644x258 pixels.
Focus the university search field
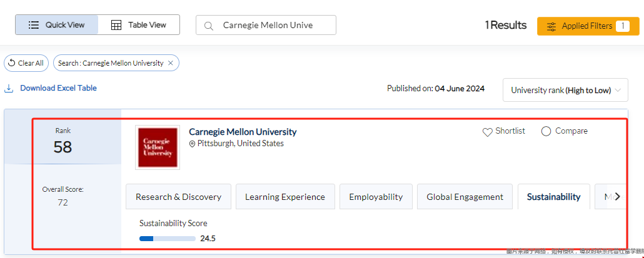(266, 25)
